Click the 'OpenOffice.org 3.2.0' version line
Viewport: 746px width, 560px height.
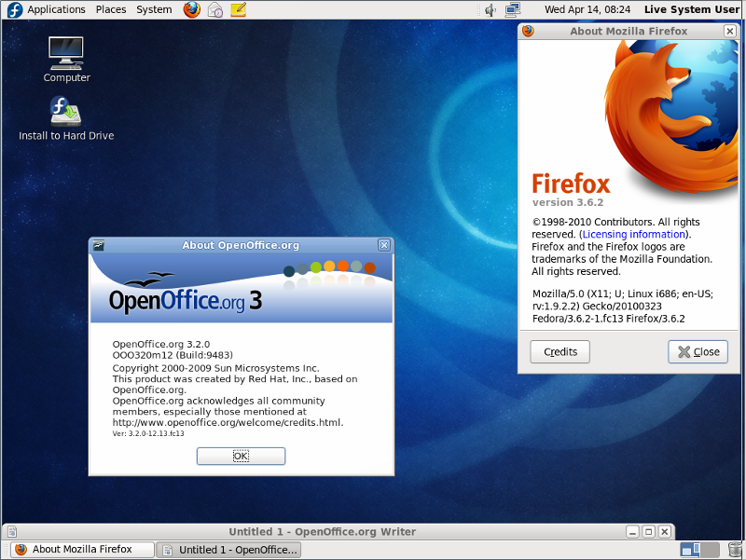(160, 344)
